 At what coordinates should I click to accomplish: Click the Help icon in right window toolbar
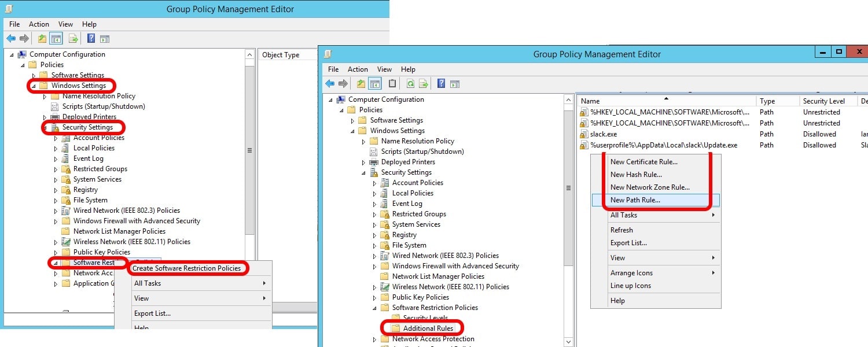(442, 84)
